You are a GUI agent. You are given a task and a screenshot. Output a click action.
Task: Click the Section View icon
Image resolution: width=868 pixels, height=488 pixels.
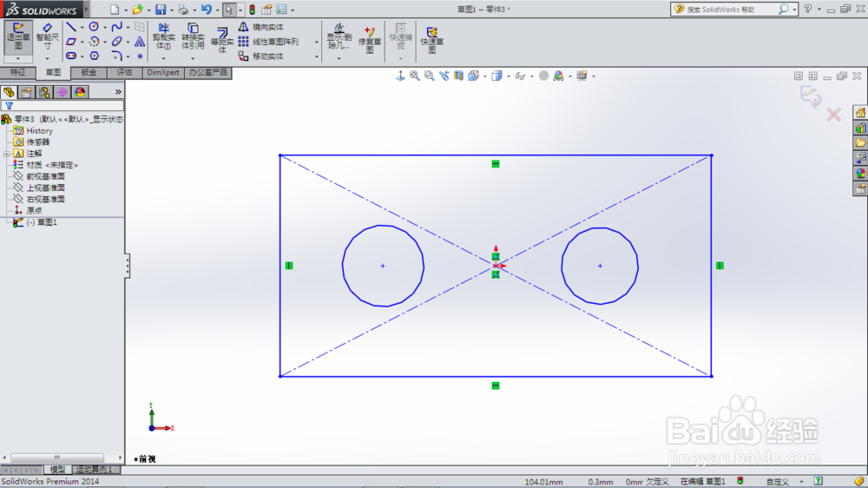[x=459, y=76]
